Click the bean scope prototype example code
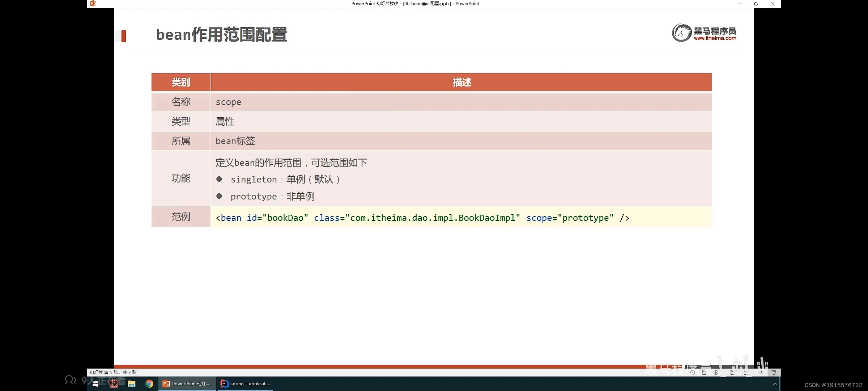The width and height of the screenshot is (868, 391). (x=422, y=218)
